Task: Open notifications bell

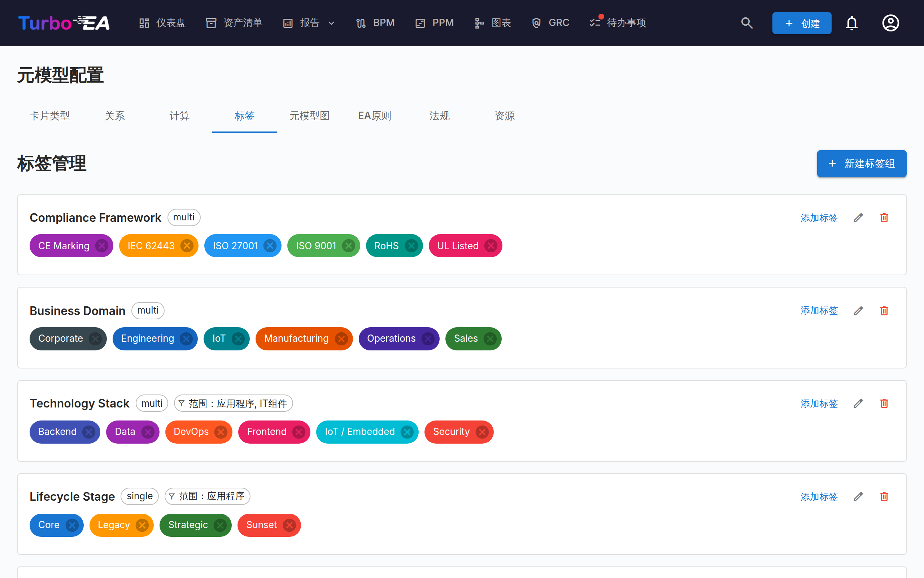Action: (852, 23)
